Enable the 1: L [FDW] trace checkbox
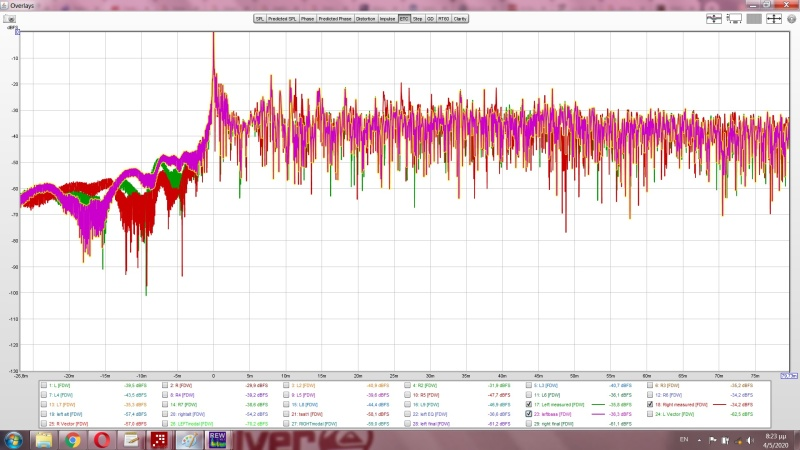 tap(44, 384)
